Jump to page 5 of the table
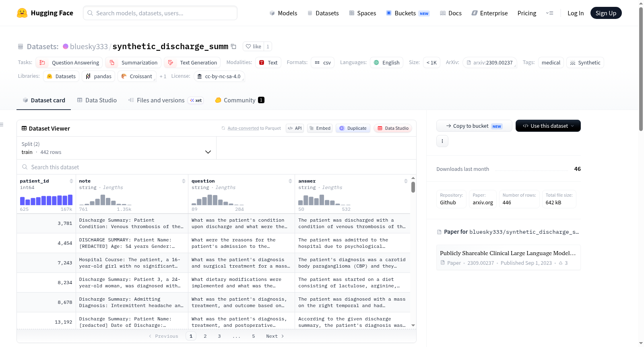The image size is (644, 347). [x=254, y=336]
